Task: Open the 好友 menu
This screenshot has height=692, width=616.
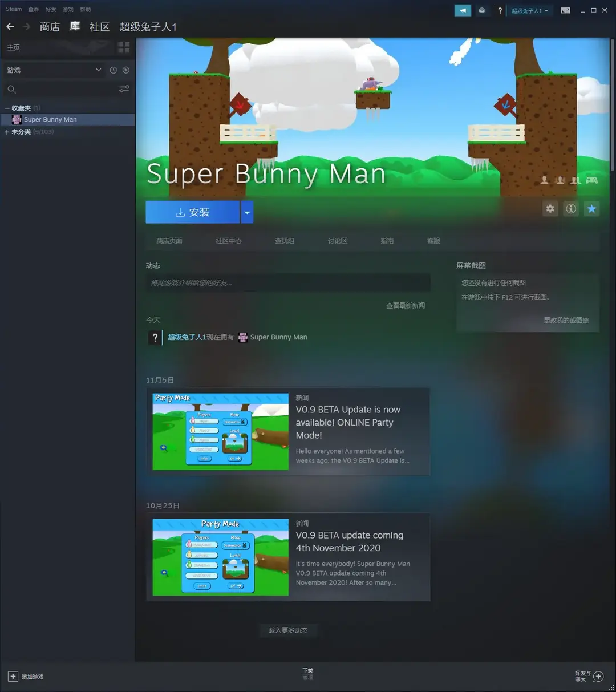Action: [51, 9]
